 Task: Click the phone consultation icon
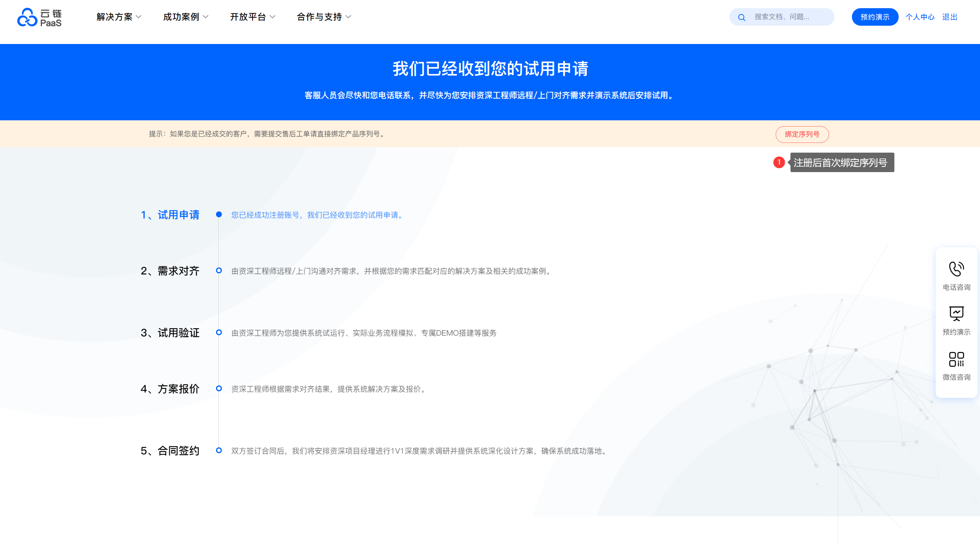coord(956,269)
